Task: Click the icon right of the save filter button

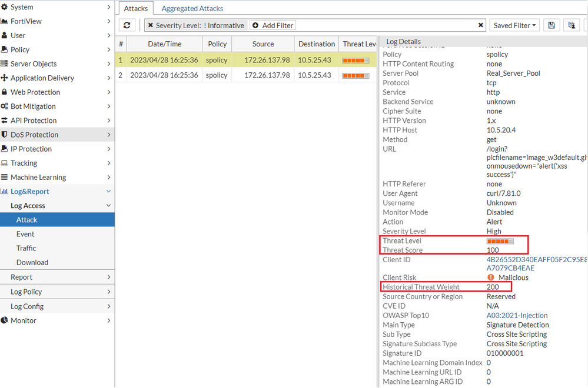Action: point(572,25)
